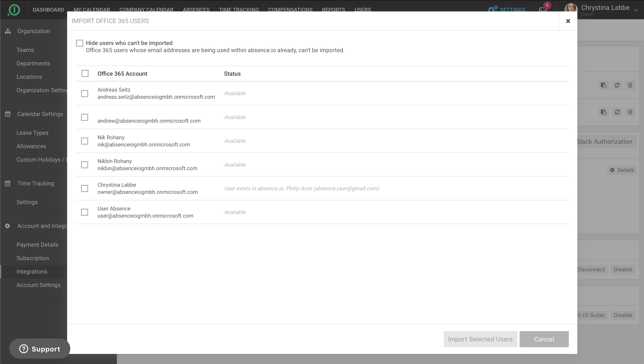This screenshot has height=364, width=644.
Task: Enable Hide users who can't be imported
Action: tap(79, 43)
